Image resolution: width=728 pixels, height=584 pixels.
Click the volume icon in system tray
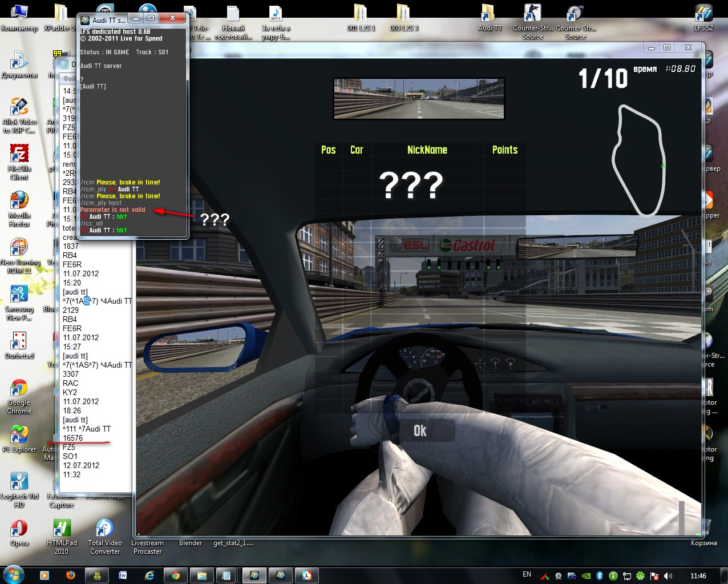(668, 576)
